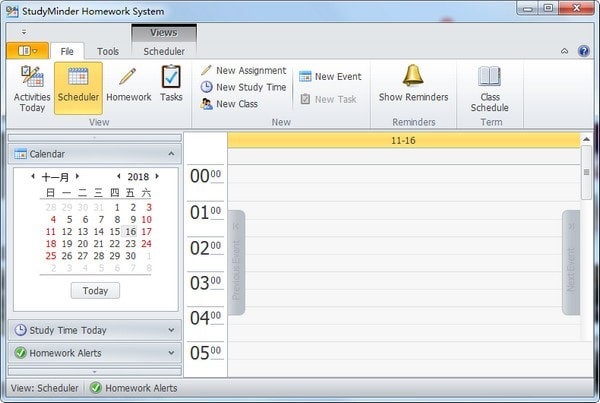The image size is (600, 403).
Task: Select November 13 in the calendar
Action: point(83,232)
